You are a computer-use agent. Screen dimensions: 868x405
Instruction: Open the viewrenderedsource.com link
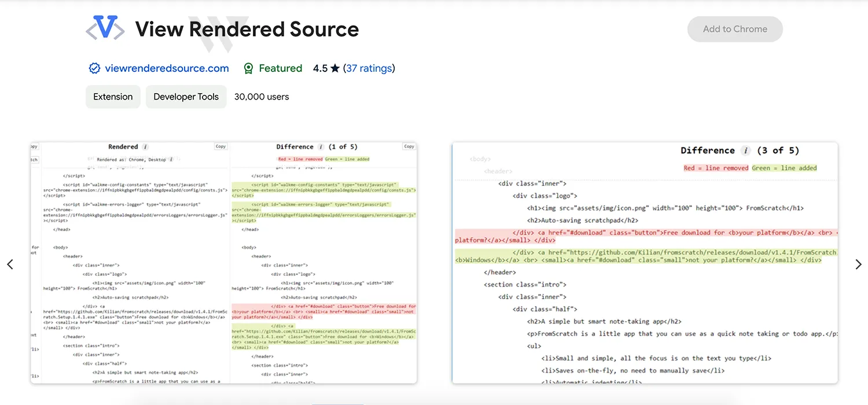pos(167,68)
